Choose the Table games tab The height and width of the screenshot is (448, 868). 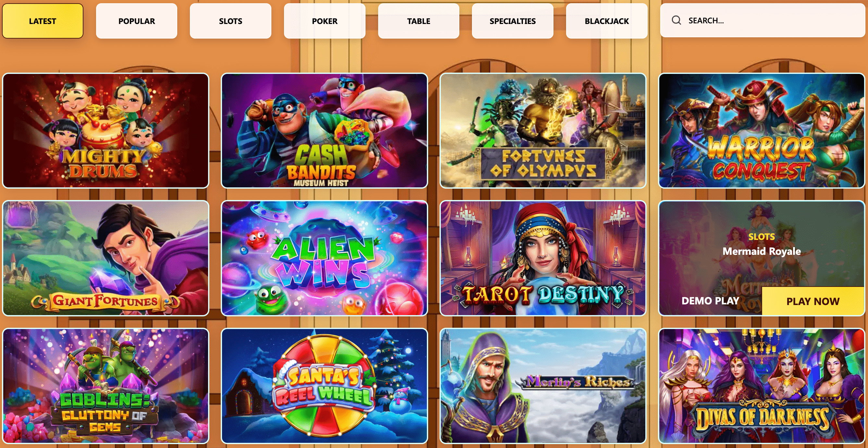click(418, 21)
